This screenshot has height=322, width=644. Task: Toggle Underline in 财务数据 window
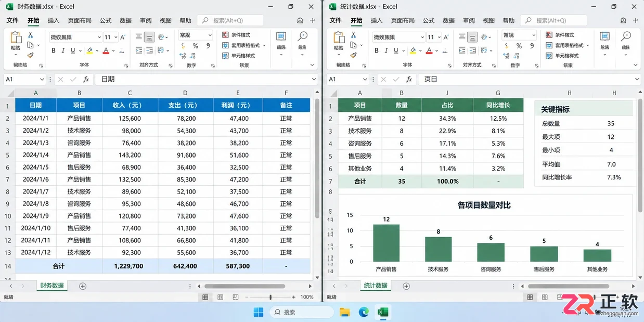click(73, 51)
